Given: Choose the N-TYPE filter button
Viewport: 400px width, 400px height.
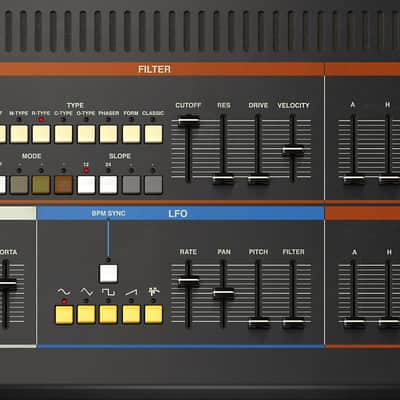Looking at the screenshot, I should coord(19,134).
